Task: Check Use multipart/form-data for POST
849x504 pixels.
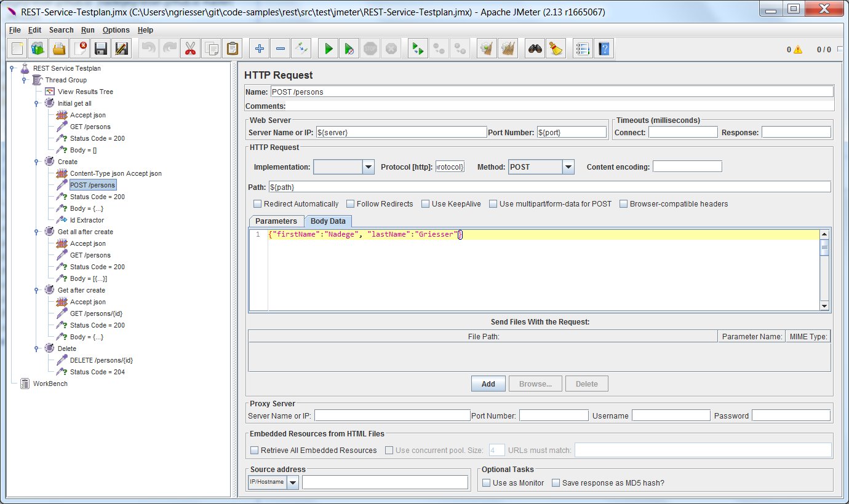Action: [x=493, y=204]
